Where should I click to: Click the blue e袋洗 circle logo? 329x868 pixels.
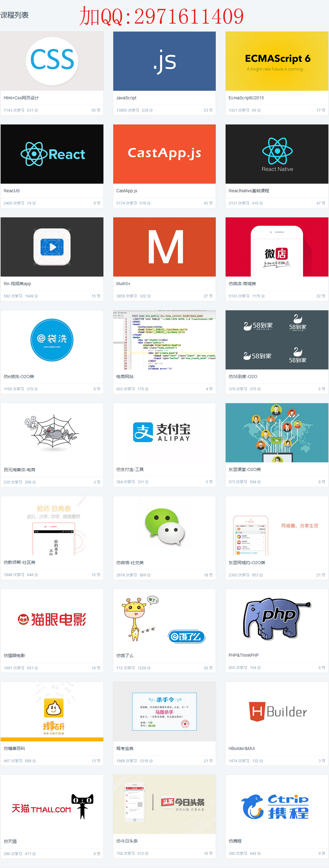(52, 340)
